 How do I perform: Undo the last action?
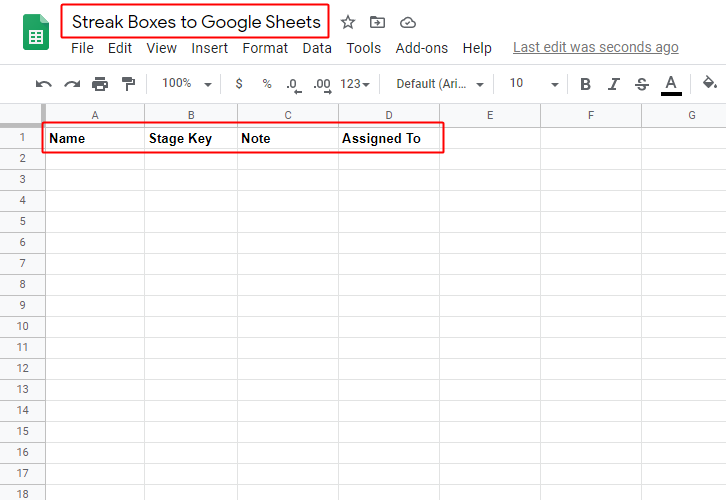(44, 84)
